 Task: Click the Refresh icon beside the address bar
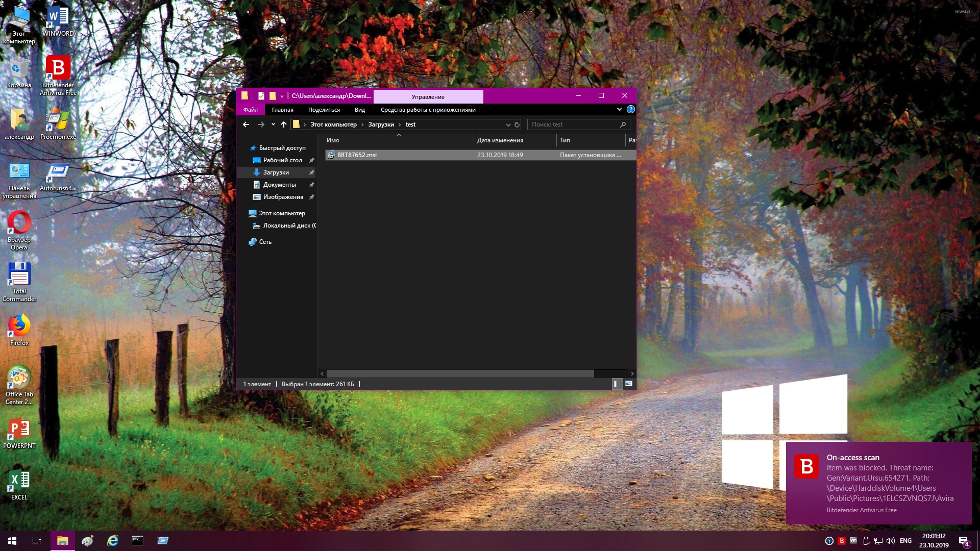coord(517,124)
